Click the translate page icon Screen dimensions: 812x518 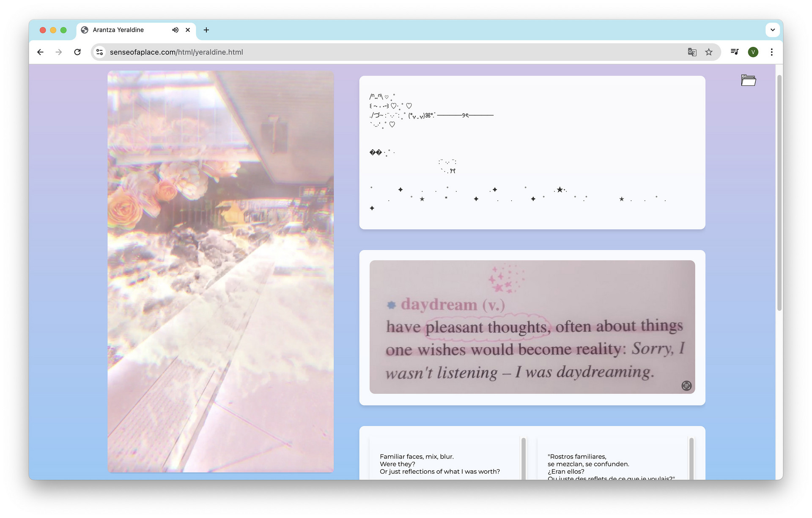click(x=692, y=52)
